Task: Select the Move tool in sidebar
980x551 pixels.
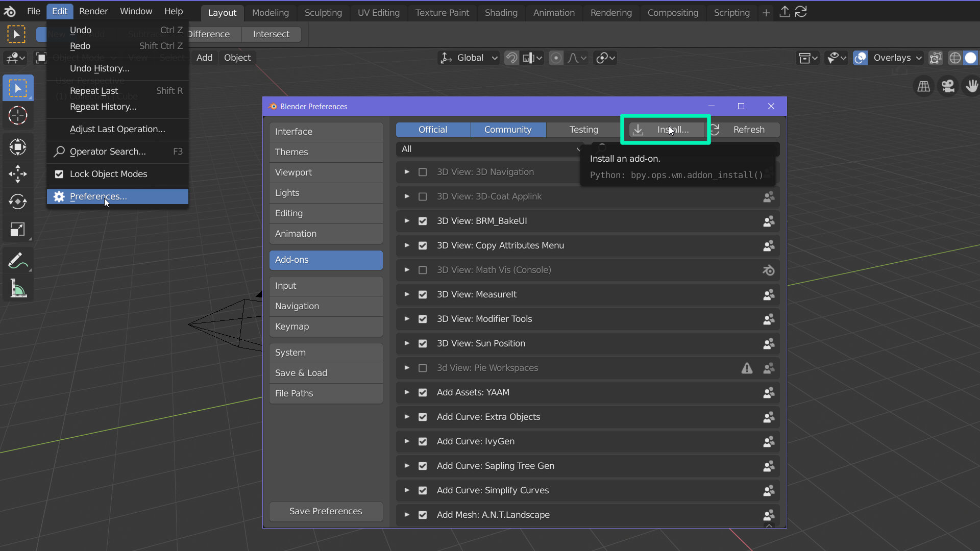Action: click(18, 172)
